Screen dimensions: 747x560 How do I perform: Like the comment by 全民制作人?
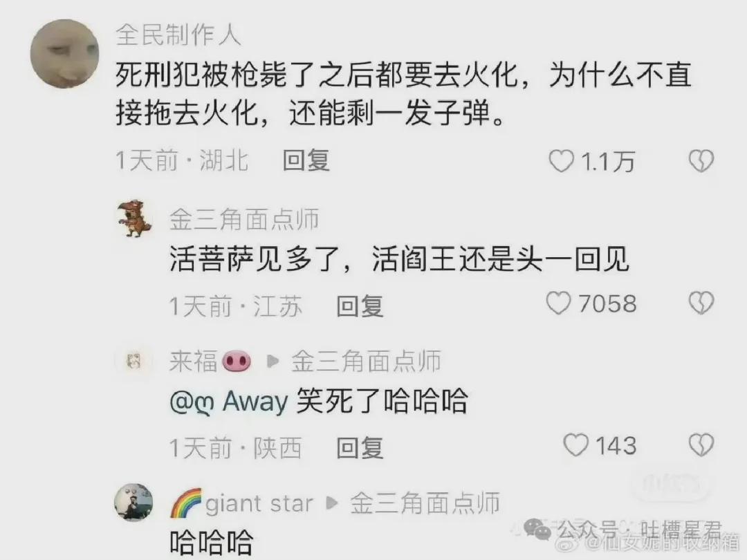coord(561,161)
